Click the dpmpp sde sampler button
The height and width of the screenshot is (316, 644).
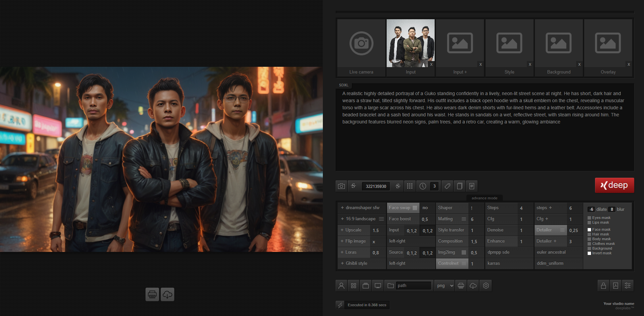coord(509,252)
